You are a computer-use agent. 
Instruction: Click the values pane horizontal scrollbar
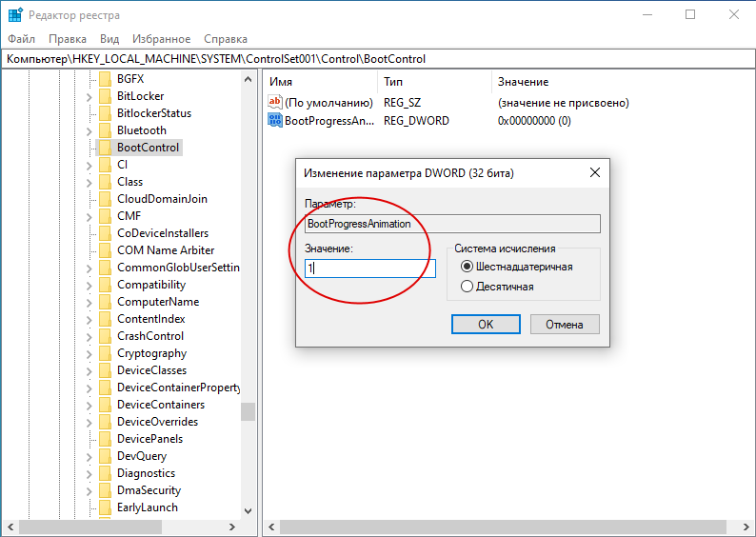(x=503, y=527)
